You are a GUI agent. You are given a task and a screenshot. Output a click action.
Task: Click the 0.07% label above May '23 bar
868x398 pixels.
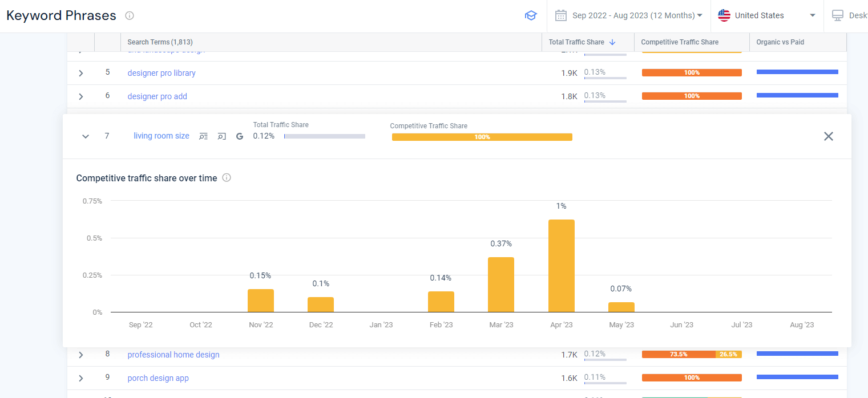621,289
